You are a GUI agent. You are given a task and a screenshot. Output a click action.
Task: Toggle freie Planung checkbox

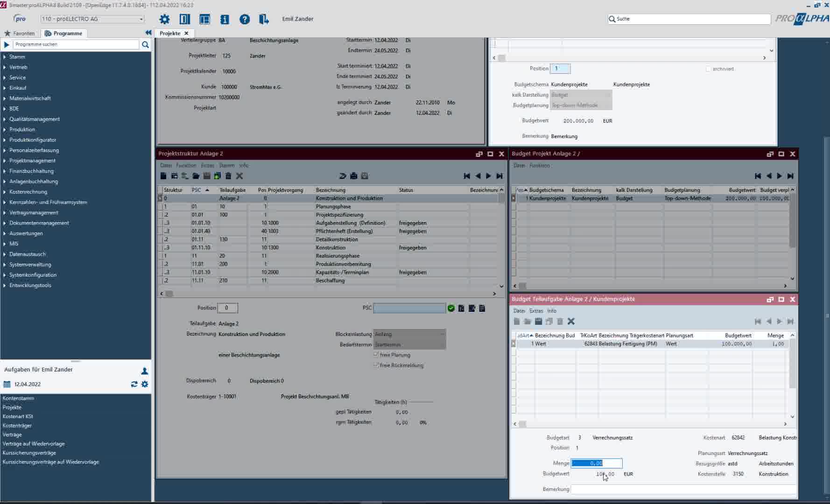pos(376,355)
